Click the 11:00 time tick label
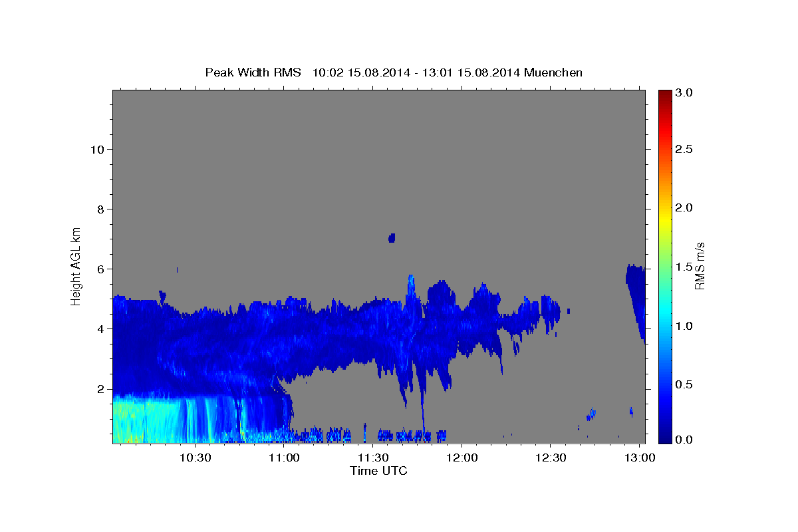Image resolution: width=798 pixels, height=532 pixels. 284,458
